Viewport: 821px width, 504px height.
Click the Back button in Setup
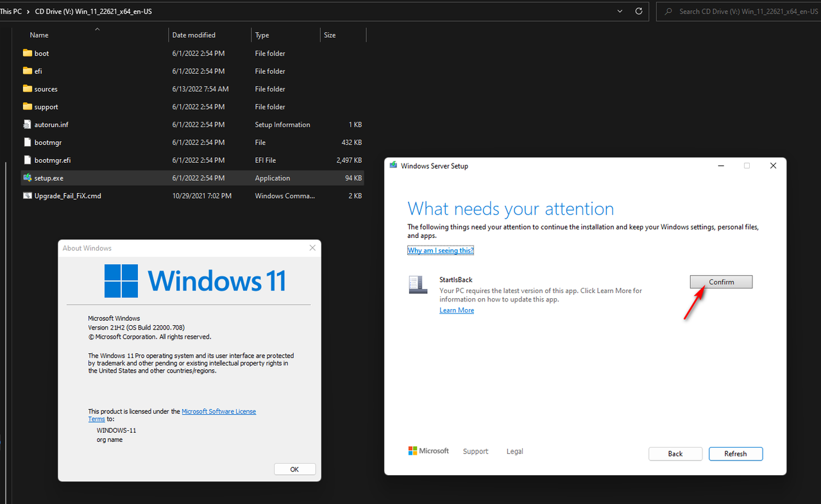pyautogui.click(x=675, y=454)
